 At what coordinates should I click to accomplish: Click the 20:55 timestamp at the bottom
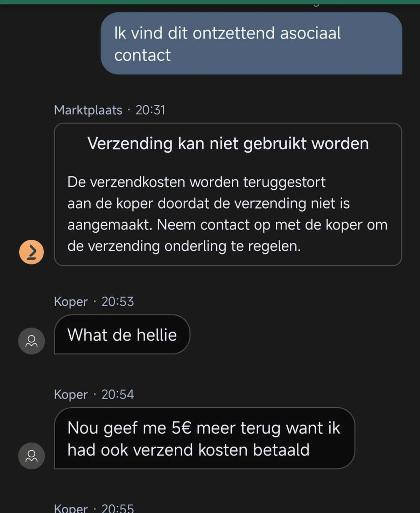[x=118, y=508]
